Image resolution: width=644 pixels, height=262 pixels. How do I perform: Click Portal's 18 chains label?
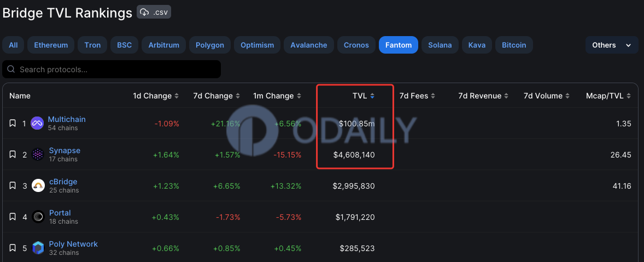[x=63, y=222]
